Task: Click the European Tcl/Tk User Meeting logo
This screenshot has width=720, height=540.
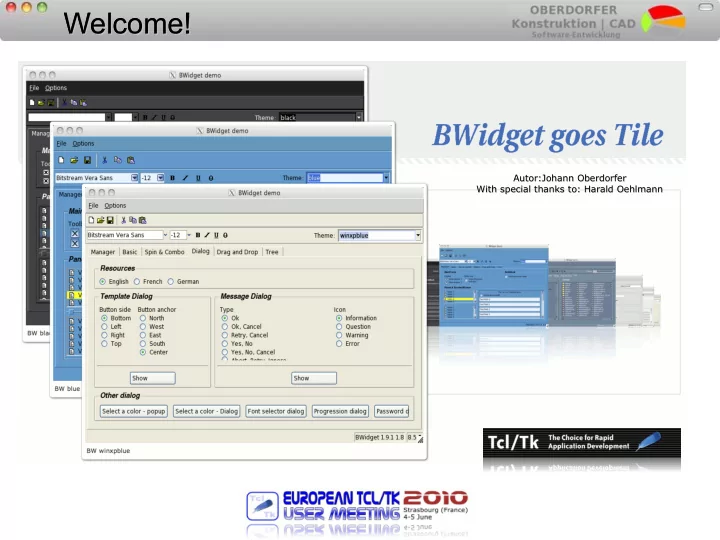Action: click(357, 505)
